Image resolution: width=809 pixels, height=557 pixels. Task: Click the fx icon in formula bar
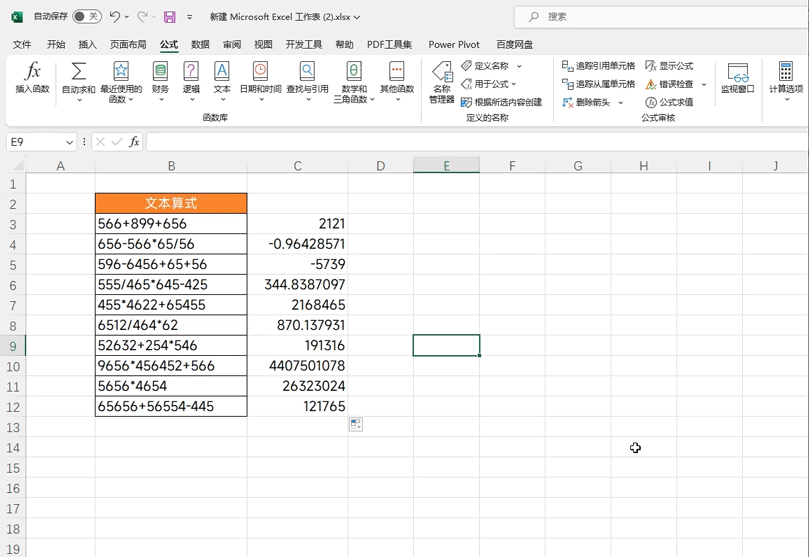tap(134, 142)
